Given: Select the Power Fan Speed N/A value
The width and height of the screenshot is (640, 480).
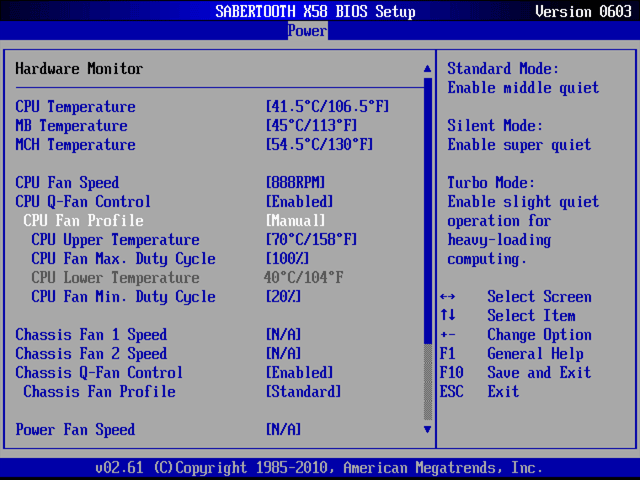Looking at the screenshot, I should point(283,430).
